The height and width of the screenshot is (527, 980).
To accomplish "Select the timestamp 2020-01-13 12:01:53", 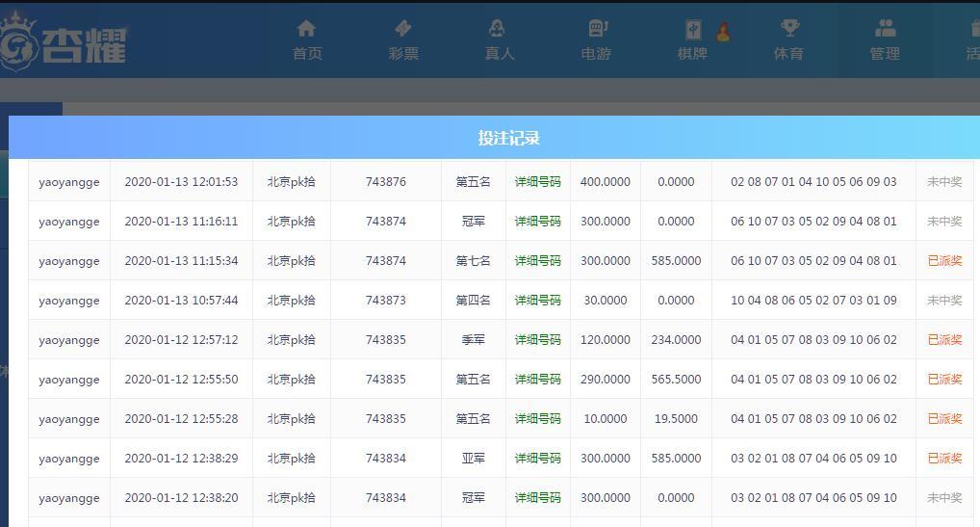I will pos(181,182).
